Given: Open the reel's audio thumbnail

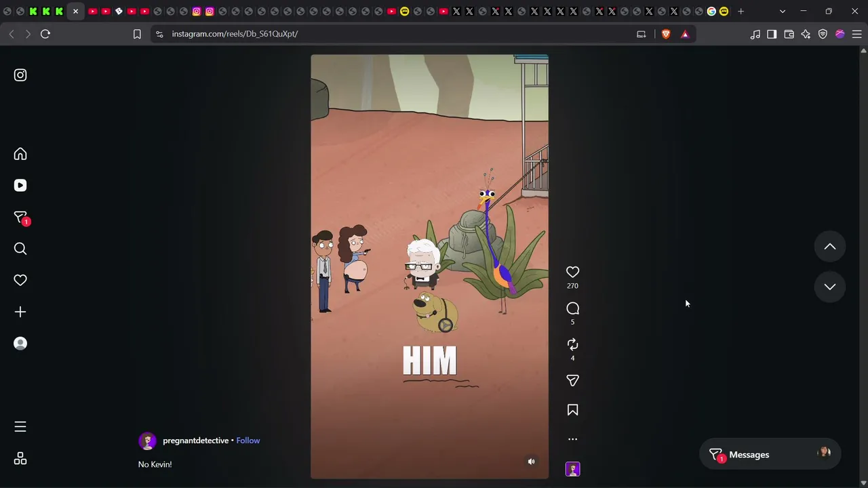Looking at the screenshot, I should coord(572,469).
